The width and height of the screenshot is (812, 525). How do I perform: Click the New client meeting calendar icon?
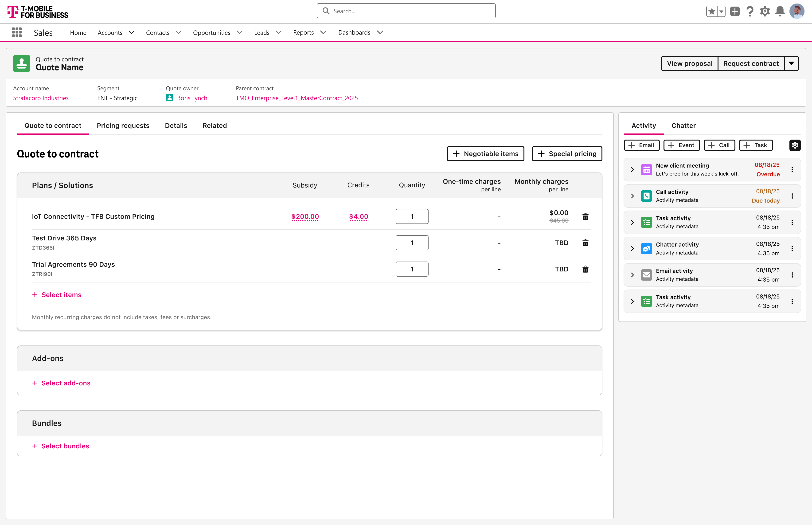coord(646,169)
